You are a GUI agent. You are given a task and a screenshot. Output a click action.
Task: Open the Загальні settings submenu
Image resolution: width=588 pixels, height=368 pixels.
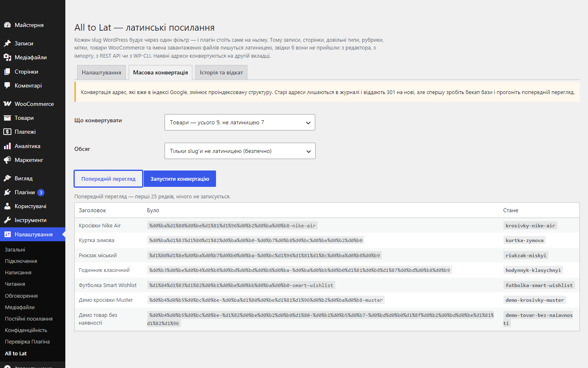(15, 249)
